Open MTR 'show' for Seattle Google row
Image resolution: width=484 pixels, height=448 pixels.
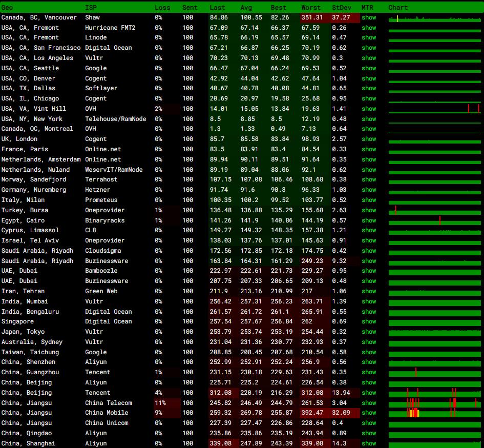(369, 68)
